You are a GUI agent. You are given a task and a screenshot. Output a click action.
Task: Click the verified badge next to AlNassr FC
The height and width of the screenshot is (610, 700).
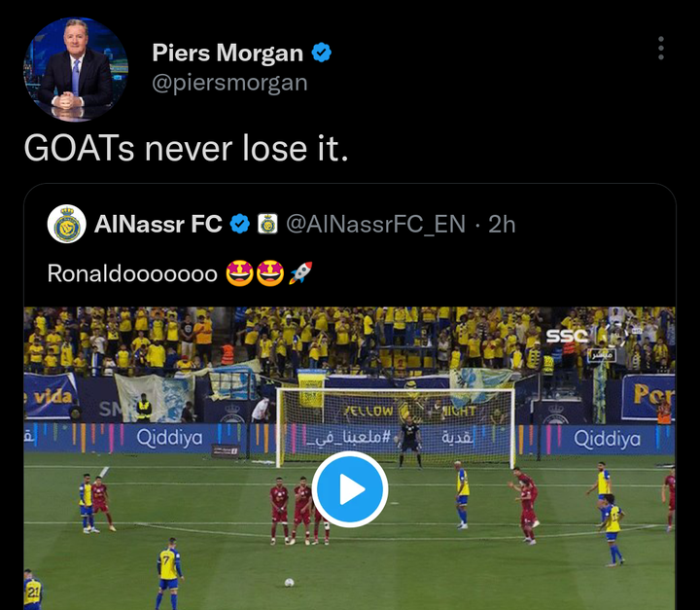240,224
